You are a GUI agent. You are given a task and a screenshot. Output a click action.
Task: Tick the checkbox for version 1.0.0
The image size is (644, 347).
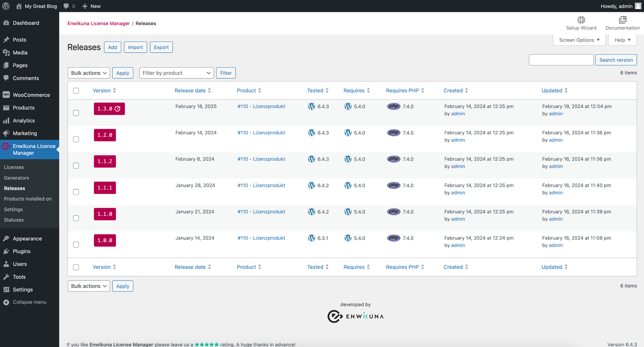coord(76,244)
